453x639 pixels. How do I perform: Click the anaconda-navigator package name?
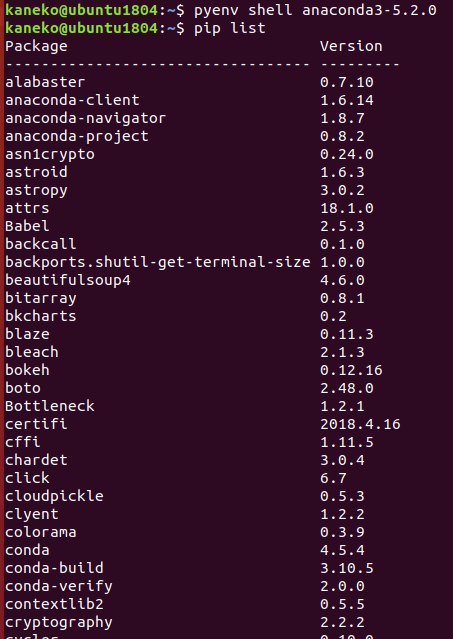pos(86,118)
